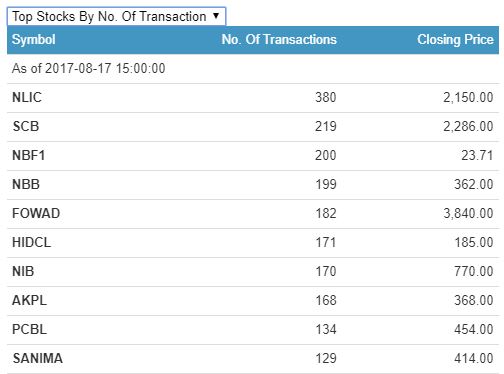Click the FOWAD closing price 3,840.00

click(x=468, y=214)
